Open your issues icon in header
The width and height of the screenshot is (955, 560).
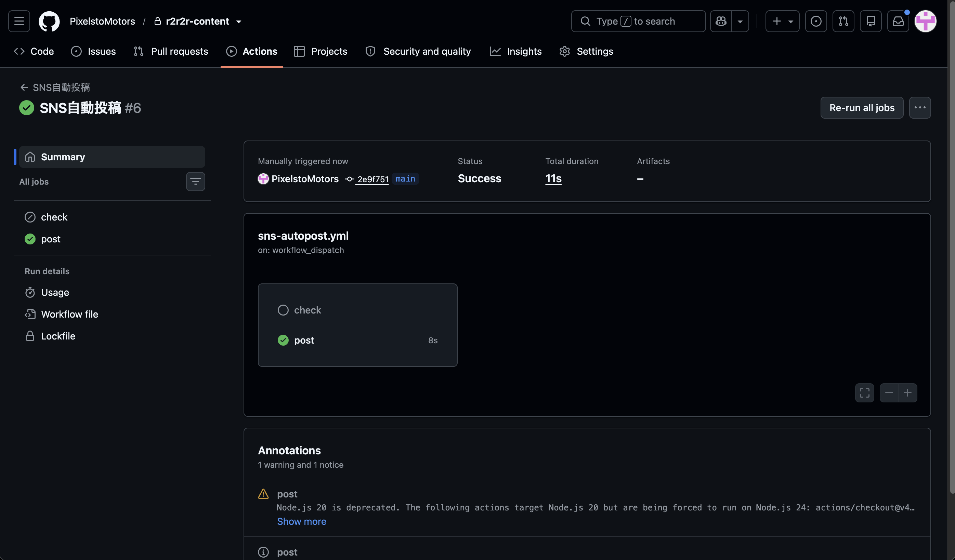(816, 21)
